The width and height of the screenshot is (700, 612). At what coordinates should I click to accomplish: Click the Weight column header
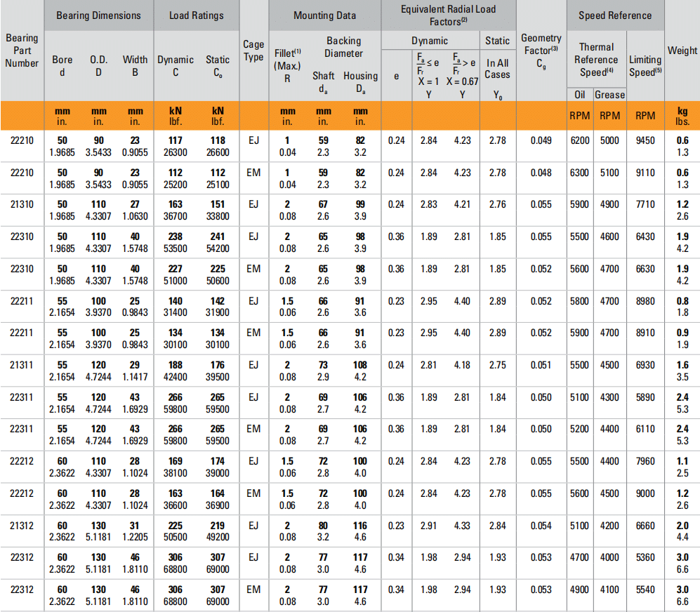682,50
